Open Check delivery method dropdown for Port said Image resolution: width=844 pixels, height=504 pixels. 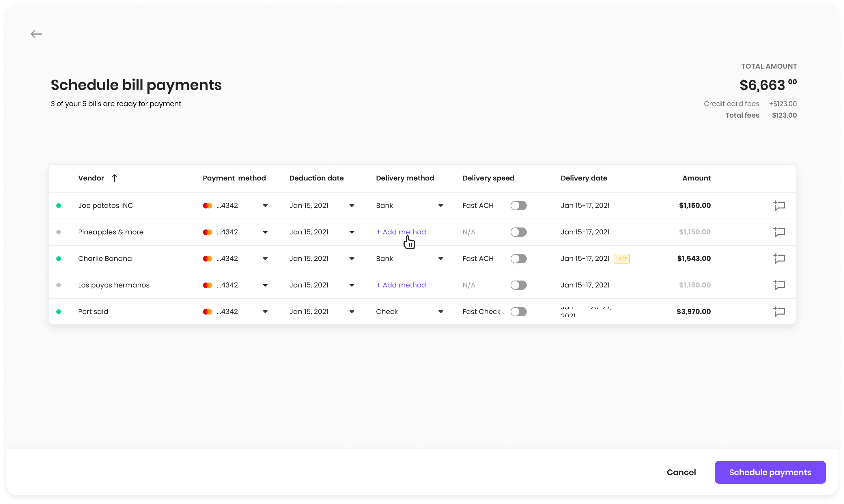440,311
